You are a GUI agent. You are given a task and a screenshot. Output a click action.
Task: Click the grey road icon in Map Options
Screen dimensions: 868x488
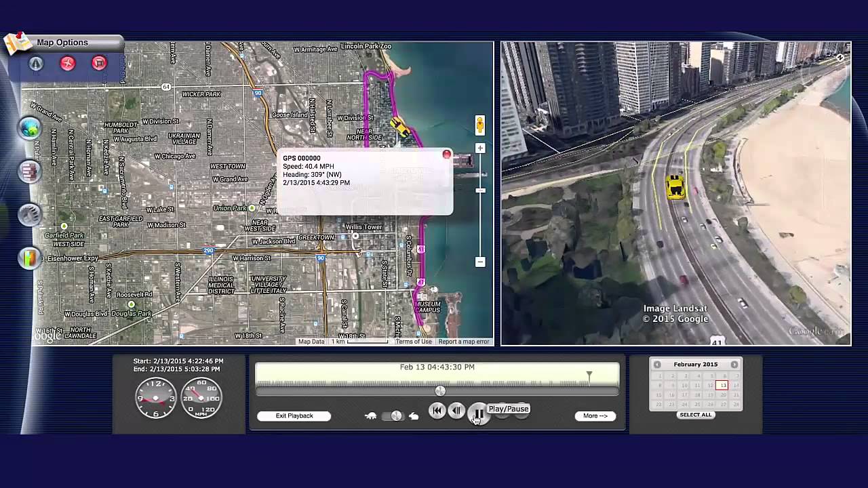tap(36, 63)
